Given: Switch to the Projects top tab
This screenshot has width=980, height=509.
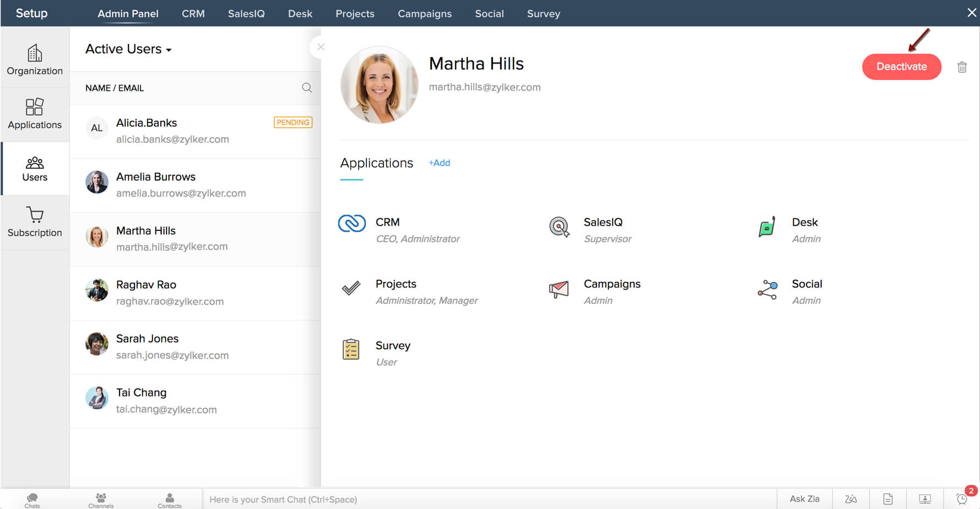Looking at the screenshot, I should 355,14.
